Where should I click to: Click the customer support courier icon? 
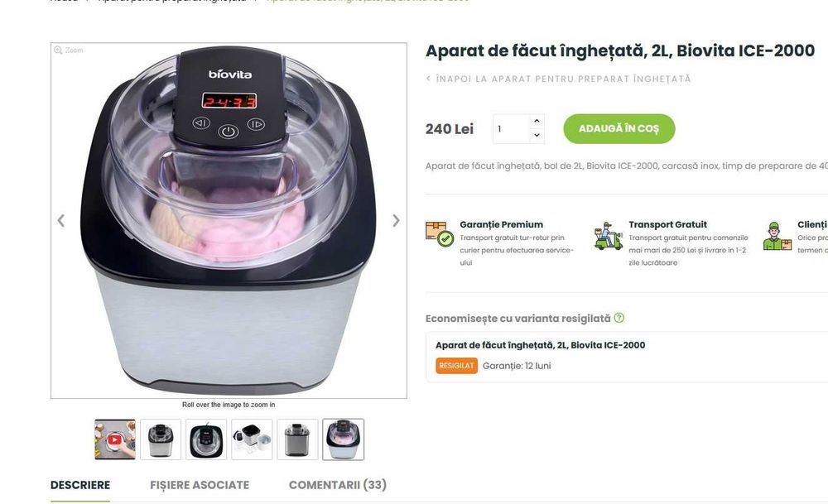click(777, 236)
